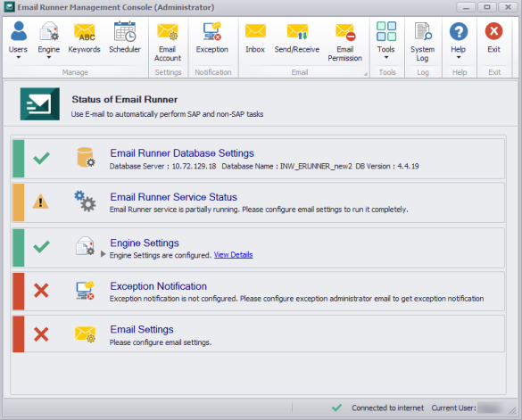Click the Settings group label
Screen dimensions: 522x420
[168, 72]
